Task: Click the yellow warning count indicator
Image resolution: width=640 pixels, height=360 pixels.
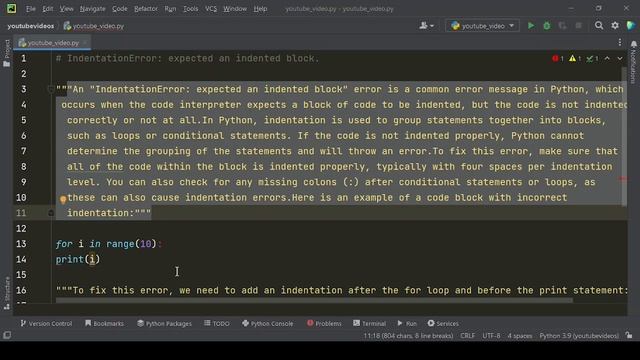Action: (575, 59)
